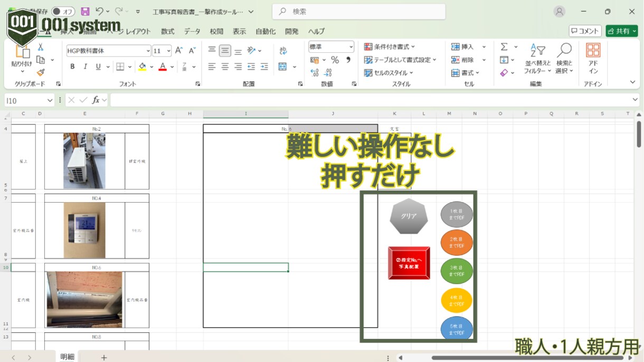The width and height of the screenshot is (644, 362).
Task: Open the Paste (貼り付け) dropdown arrow
Action: pos(22,71)
